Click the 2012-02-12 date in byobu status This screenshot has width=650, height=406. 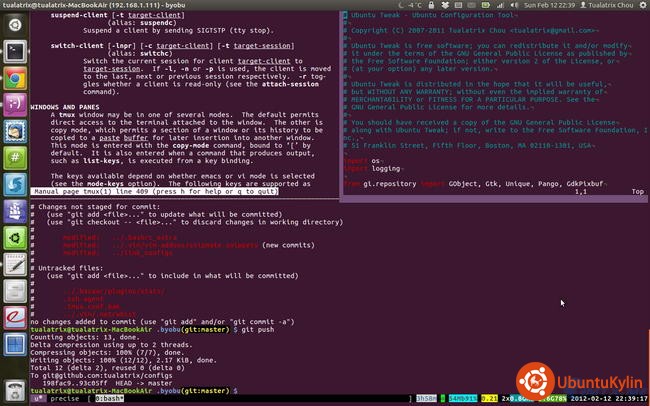pos(589,399)
